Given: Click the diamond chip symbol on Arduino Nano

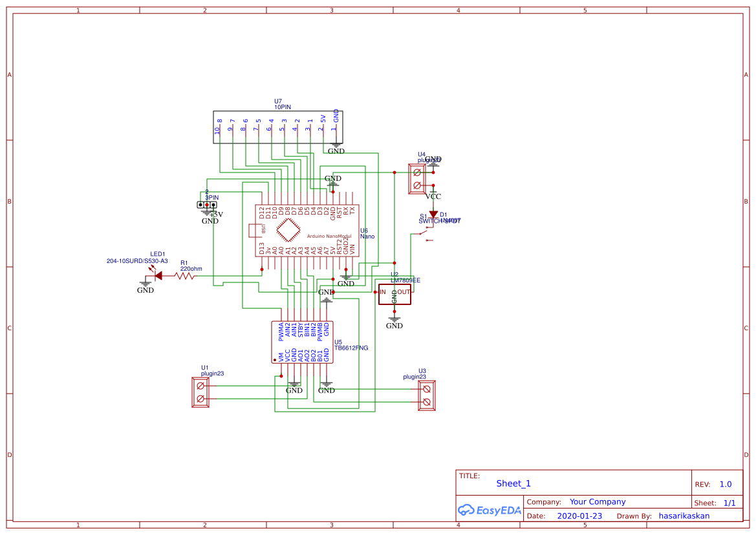Looking at the screenshot, I should [288, 230].
